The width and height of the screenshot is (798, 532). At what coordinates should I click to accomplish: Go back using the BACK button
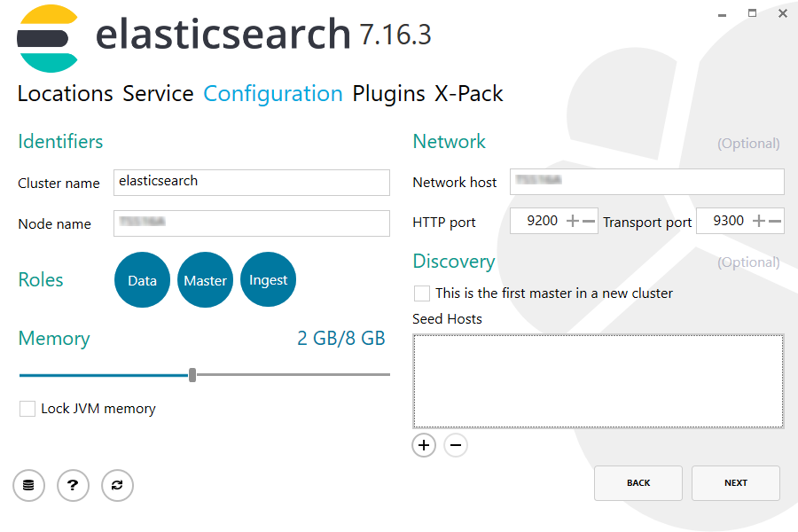(x=638, y=482)
